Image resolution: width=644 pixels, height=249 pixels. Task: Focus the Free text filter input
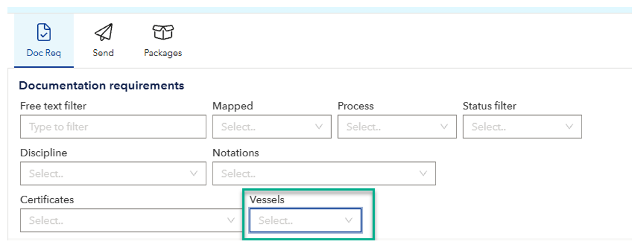coord(113,127)
